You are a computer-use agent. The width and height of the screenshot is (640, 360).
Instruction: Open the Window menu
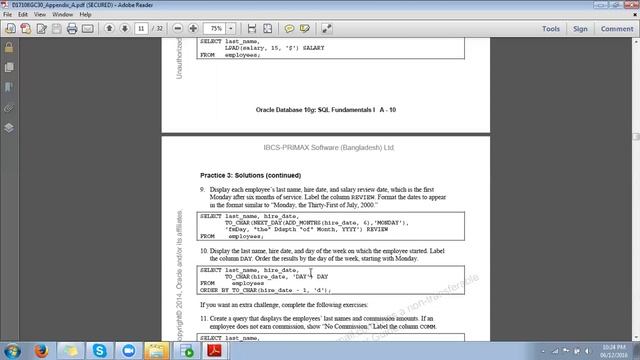(x=62, y=14)
